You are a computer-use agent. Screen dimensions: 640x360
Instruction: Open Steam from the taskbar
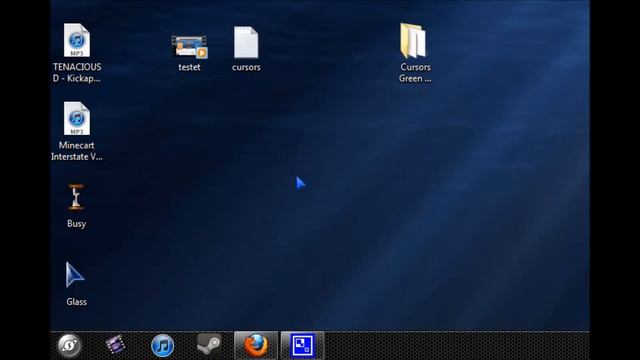click(209, 345)
